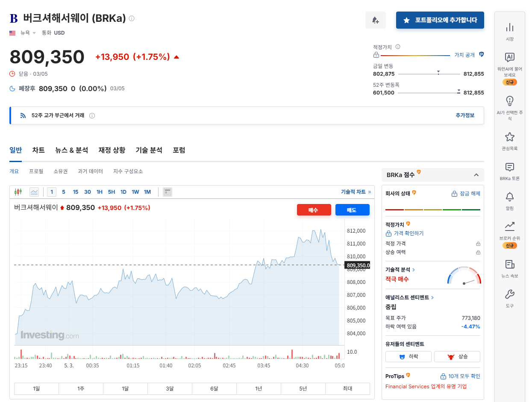Select 1H chart interval

pyautogui.click(x=100, y=192)
